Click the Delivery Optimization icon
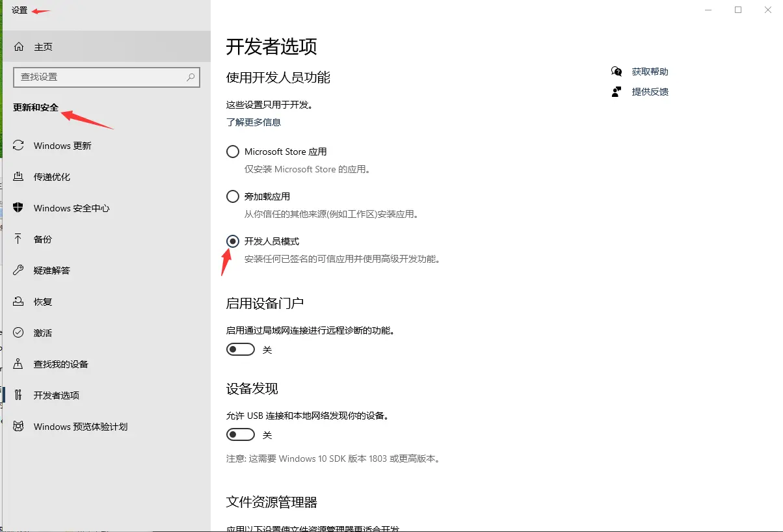This screenshot has height=532, width=783. tap(19, 177)
